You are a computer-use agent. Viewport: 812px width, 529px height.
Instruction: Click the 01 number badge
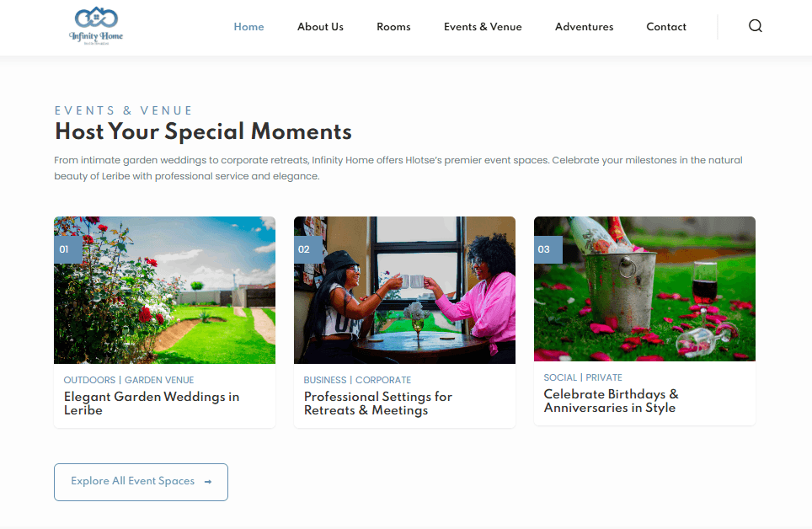(68, 249)
